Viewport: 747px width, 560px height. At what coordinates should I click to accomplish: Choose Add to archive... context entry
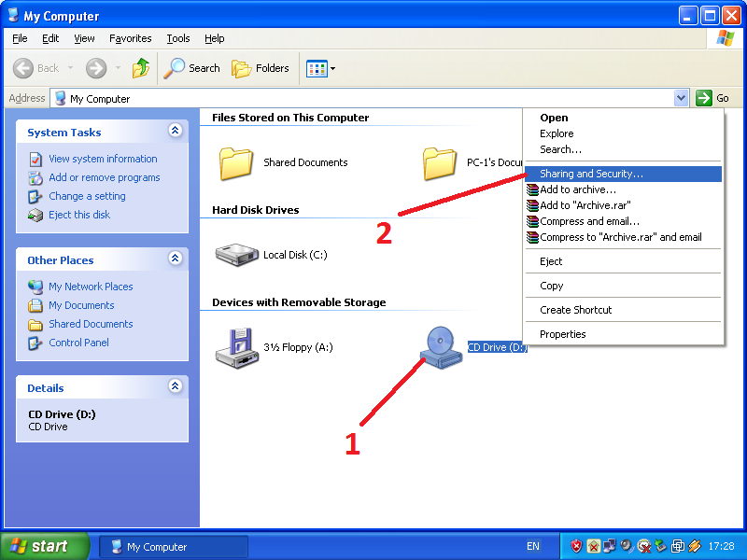click(623, 189)
